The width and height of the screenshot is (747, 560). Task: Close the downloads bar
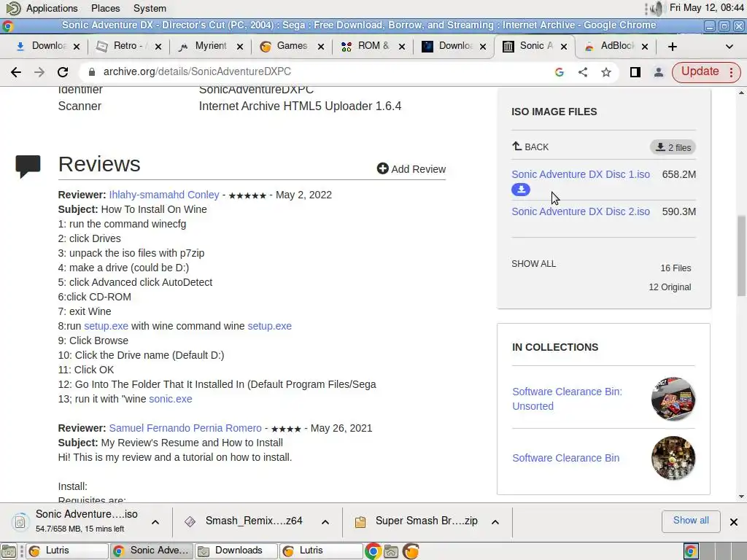click(734, 522)
